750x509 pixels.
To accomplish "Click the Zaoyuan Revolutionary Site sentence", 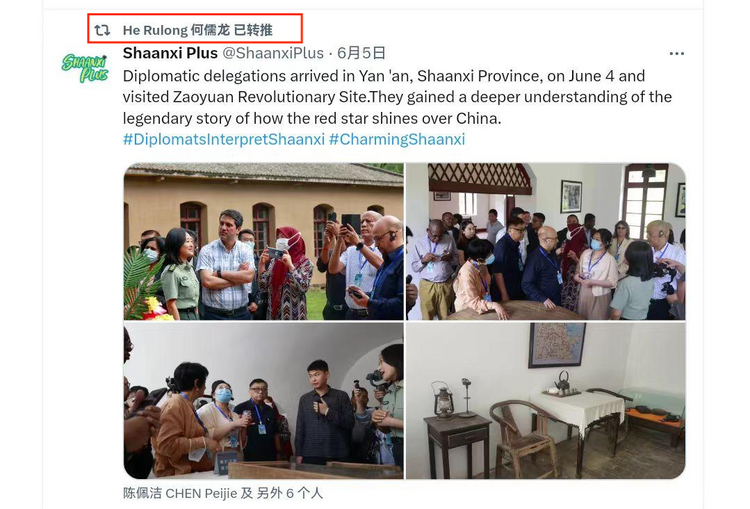I will click(397, 97).
